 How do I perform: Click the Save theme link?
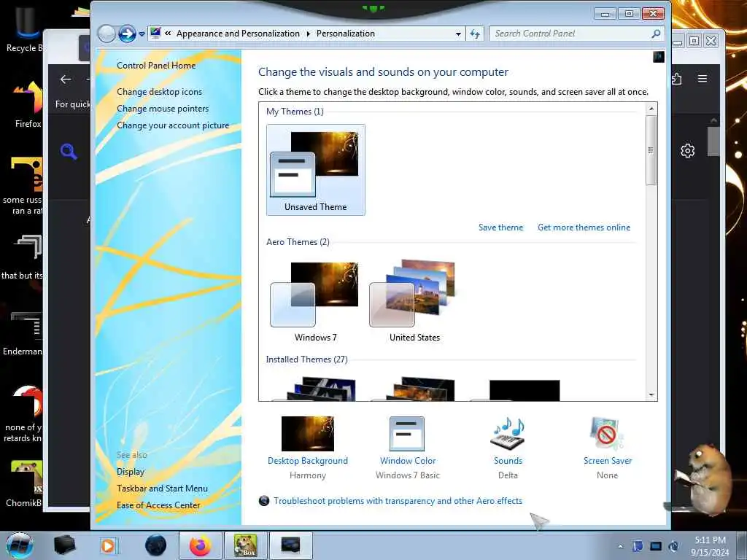point(500,227)
